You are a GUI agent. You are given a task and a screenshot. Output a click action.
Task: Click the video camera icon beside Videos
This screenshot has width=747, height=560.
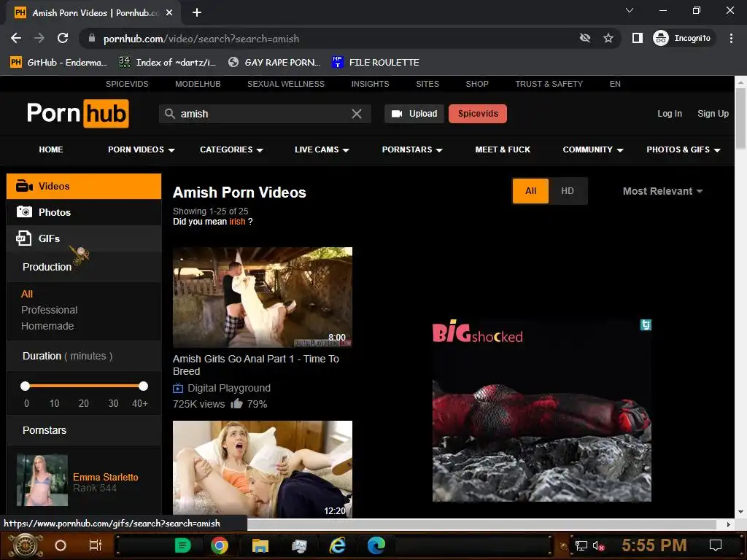pos(24,186)
